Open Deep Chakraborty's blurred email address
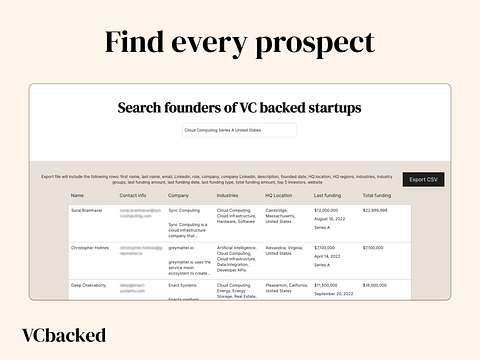The image size is (480, 360). pos(132,288)
